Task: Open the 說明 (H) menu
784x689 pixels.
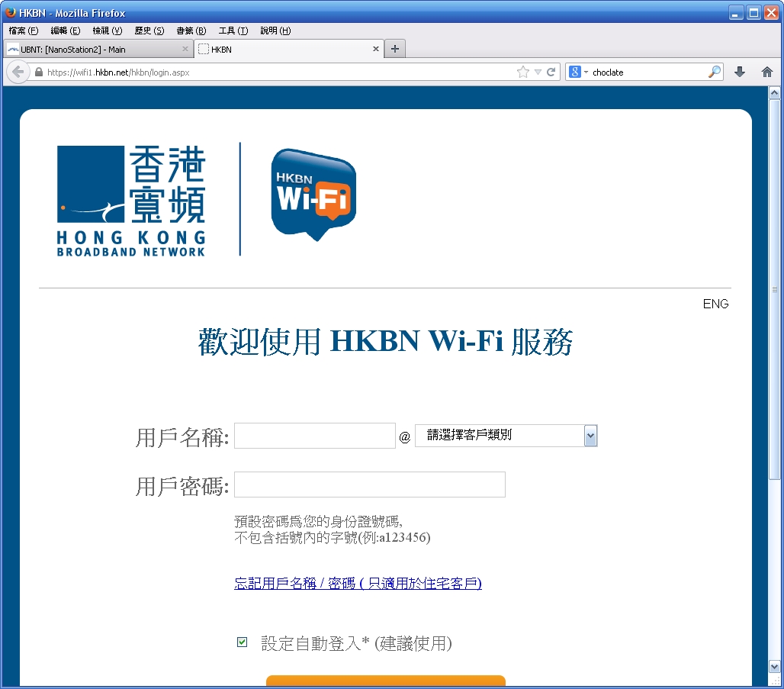Action: 275,31
